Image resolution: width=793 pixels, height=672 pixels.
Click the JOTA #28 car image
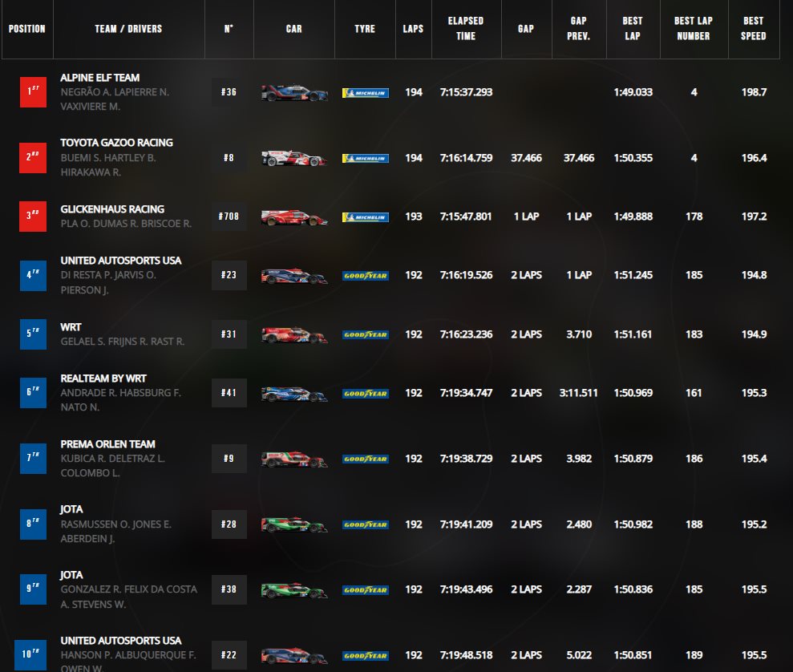tap(294, 525)
